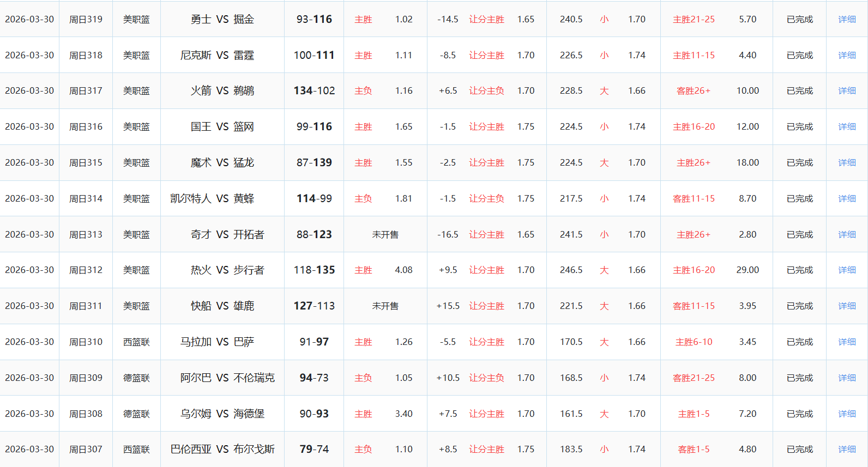This screenshot has height=467, width=868.
Task: Click 详细 in 奇才 VS 开拓者 row
Action: click(847, 234)
